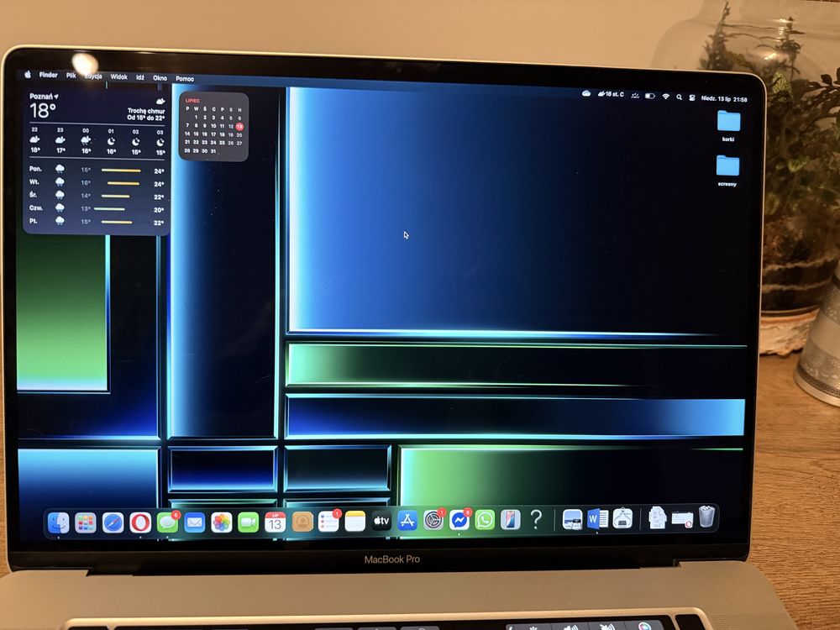Open the Widok menu

tap(119, 76)
